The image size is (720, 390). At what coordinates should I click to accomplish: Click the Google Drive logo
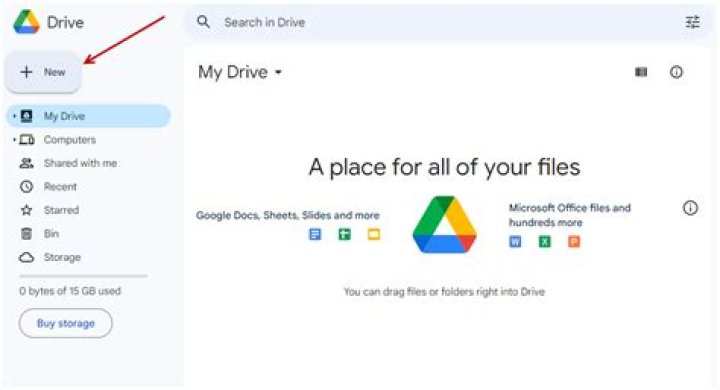pos(27,22)
